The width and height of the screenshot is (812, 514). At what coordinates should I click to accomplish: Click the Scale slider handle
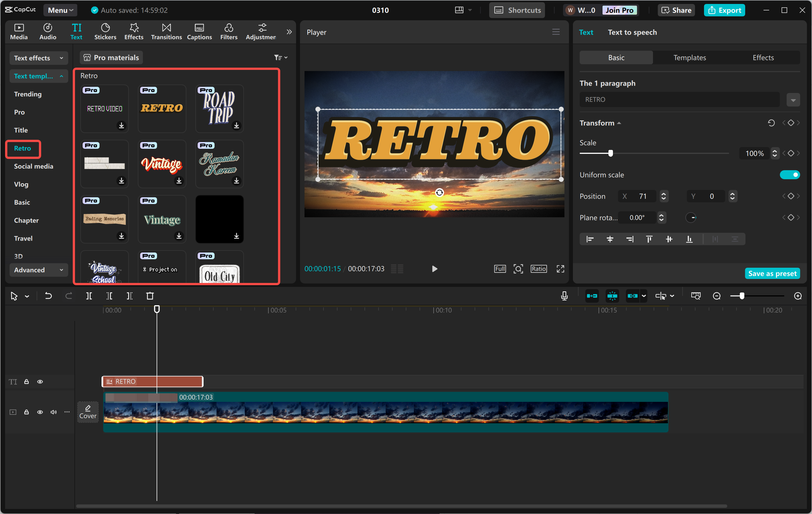tap(610, 153)
